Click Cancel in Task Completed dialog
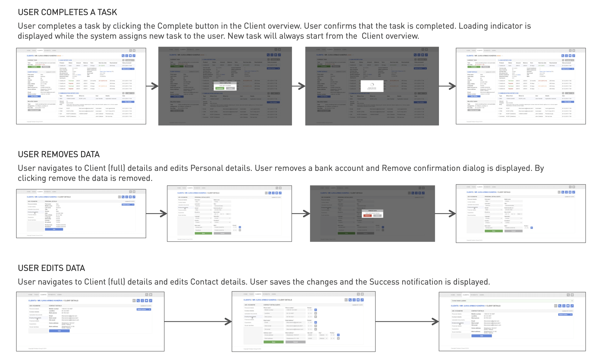Screen dimensions: 602x364 coord(230,88)
